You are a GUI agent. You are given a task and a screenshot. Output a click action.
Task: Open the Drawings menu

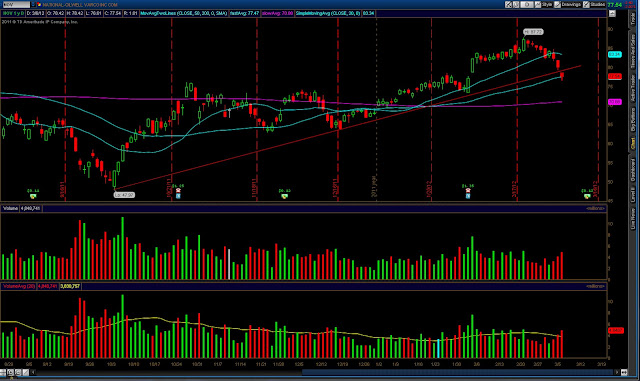pos(571,4)
